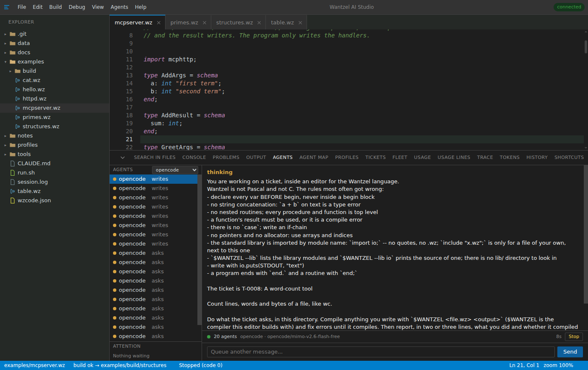Collapse the examples folder
This screenshot has height=370, width=588.
click(5, 62)
